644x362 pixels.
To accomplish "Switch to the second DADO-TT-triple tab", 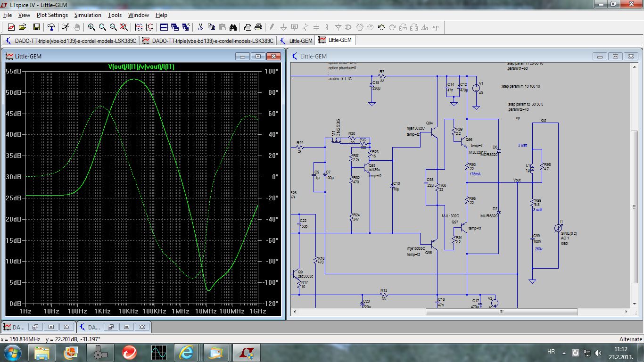I will coord(208,41).
